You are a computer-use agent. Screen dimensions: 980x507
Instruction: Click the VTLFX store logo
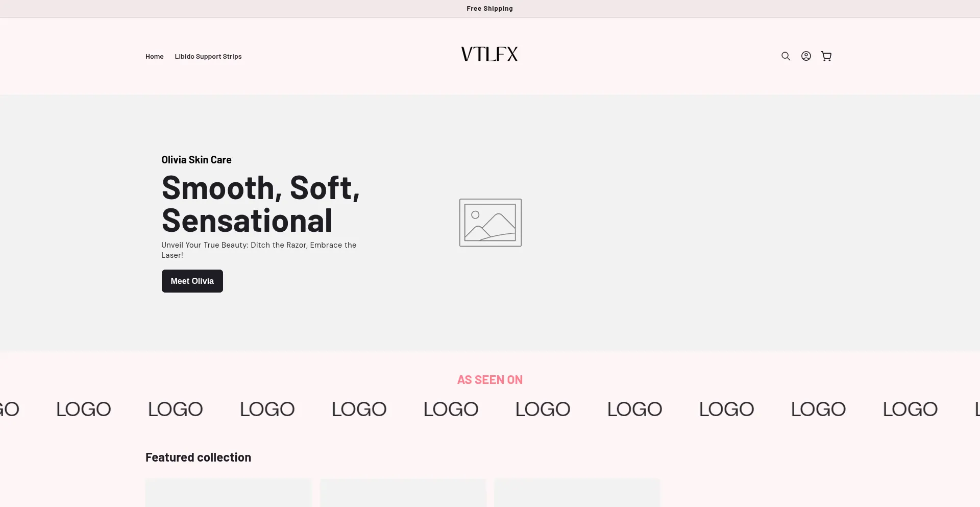[x=489, y=54]
